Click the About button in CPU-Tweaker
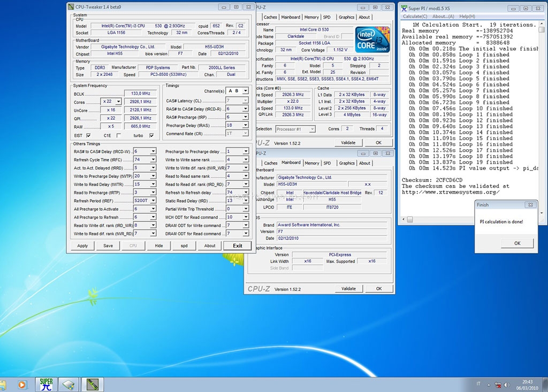This screenshot has width=548, height=392. coord(210,245)
